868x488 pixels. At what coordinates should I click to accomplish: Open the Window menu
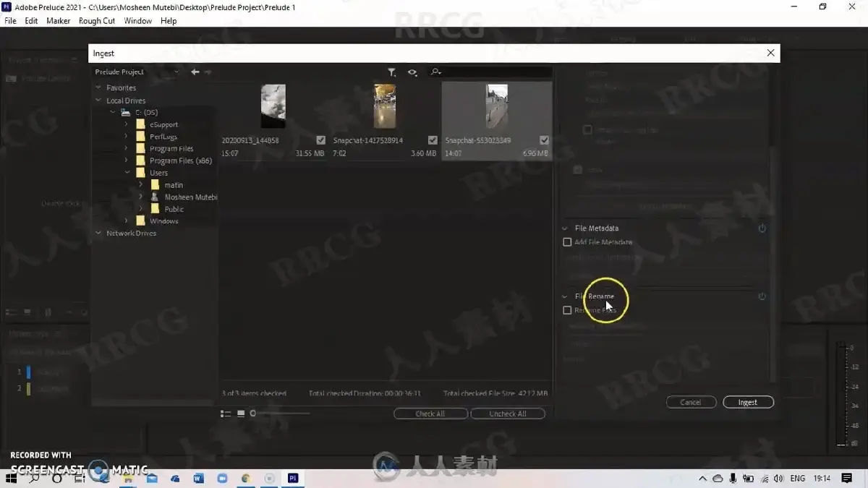[x=137, y=21]
